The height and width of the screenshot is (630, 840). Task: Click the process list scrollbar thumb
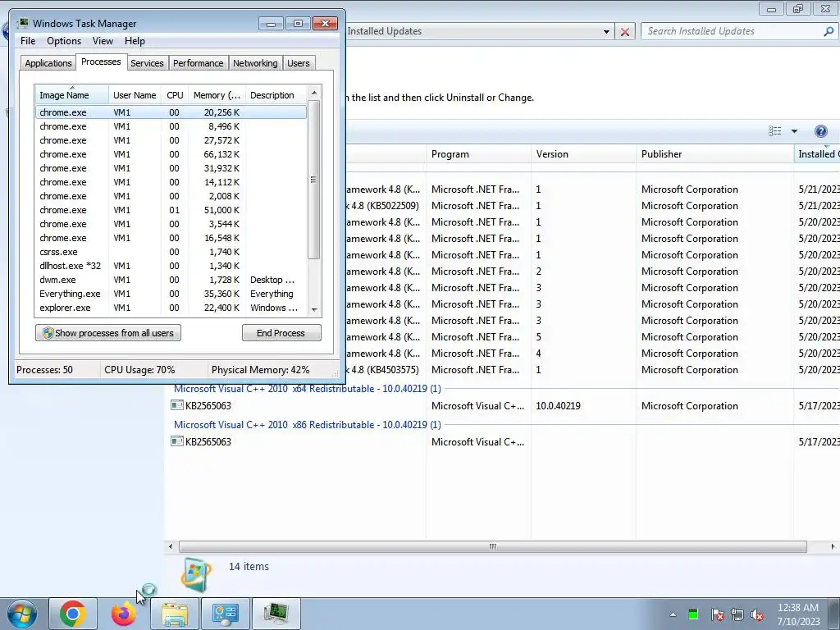point(314,180)
